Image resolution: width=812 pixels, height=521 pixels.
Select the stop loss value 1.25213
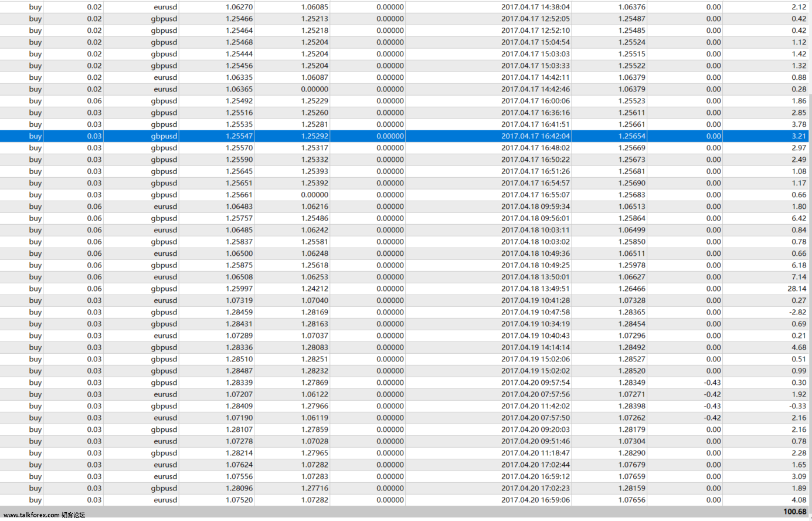point(315,19)
